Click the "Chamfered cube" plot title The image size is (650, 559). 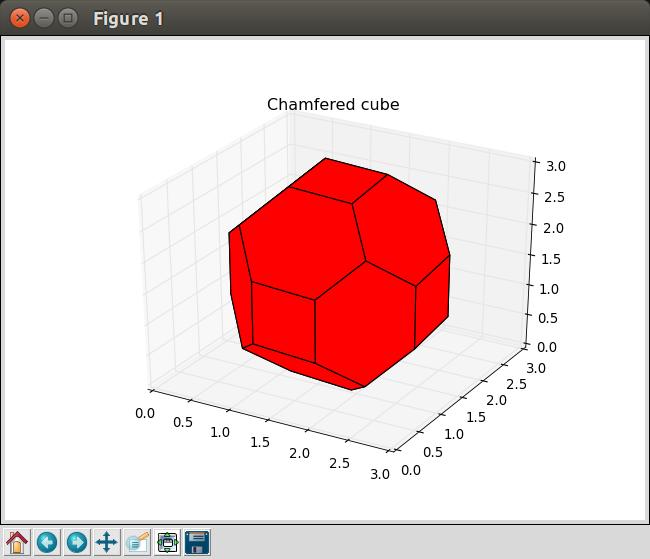(x=333, y=105)
